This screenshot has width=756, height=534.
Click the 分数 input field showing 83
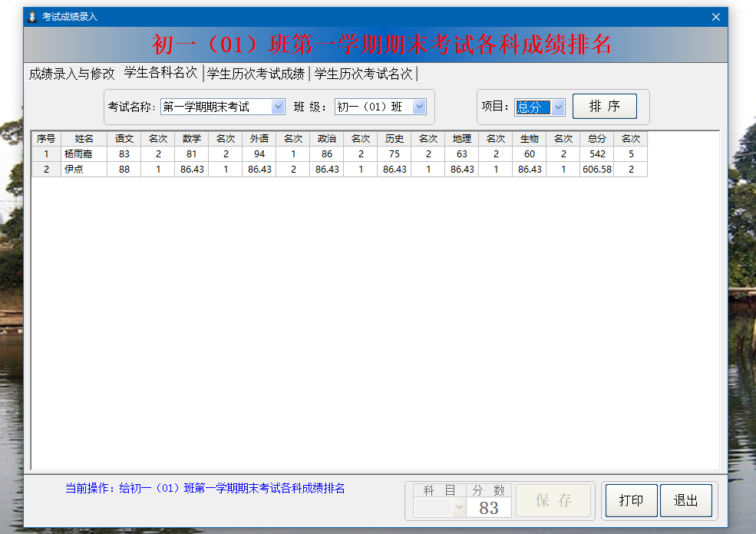click(489, 508)
